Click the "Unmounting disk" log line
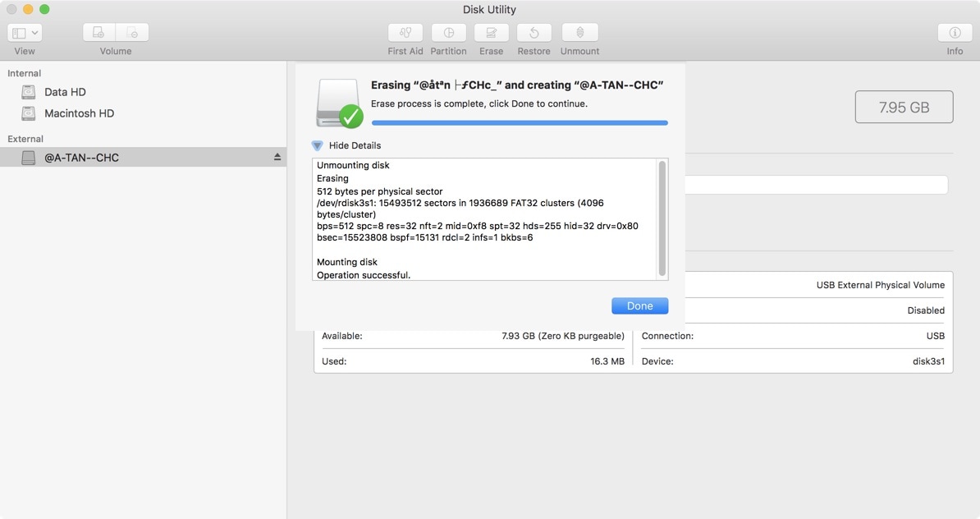The height and width of the screenshot is (519, 980). click(x=353, y=165)
